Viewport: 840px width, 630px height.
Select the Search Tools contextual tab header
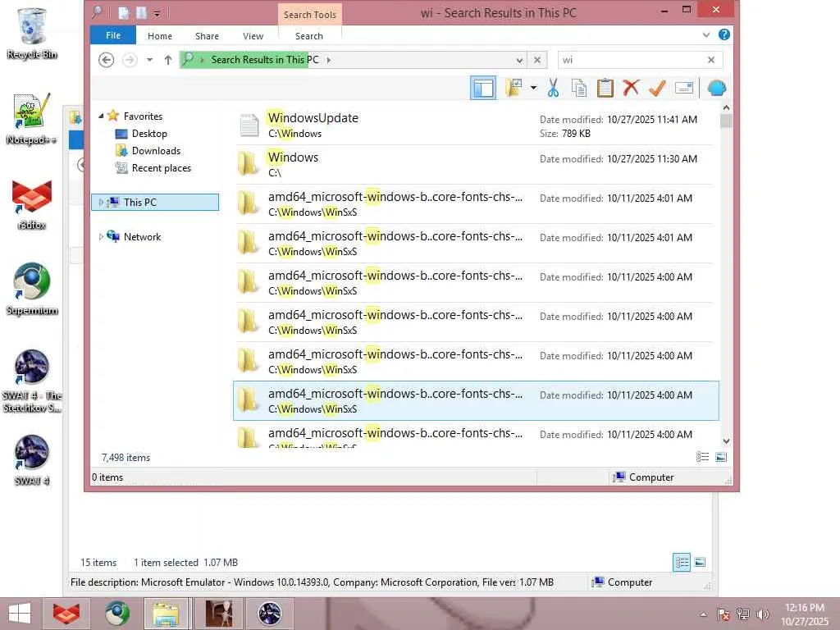(x=309, y=15)
